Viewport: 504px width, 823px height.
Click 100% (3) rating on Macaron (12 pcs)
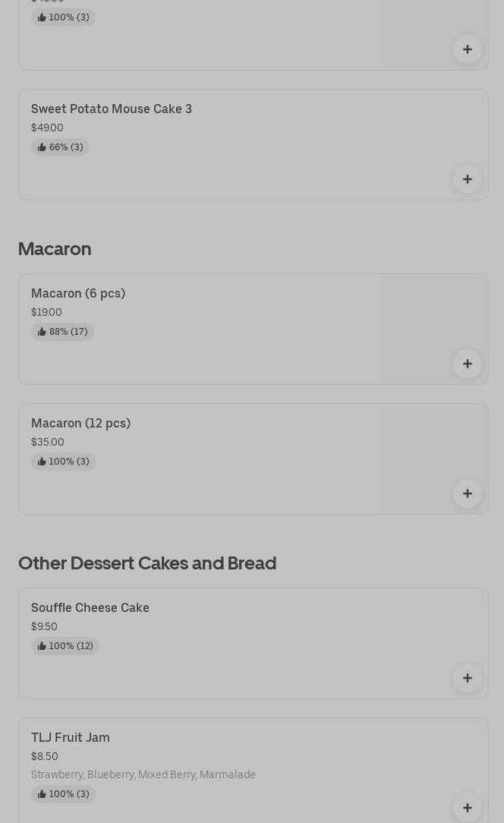coord(63,462)
